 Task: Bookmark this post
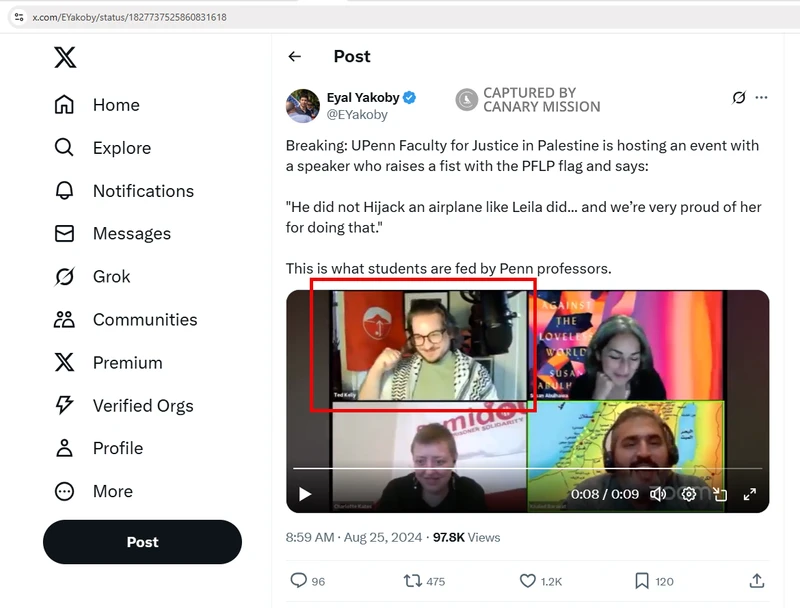[x=642, y=580]
